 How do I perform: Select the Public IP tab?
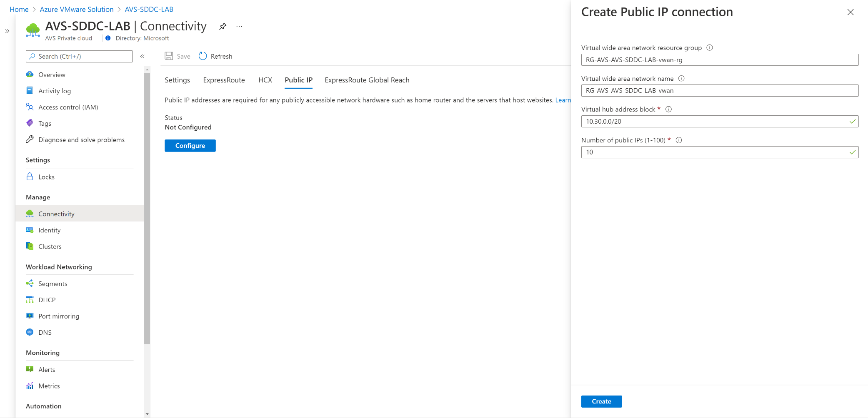(x=298, y=80)
